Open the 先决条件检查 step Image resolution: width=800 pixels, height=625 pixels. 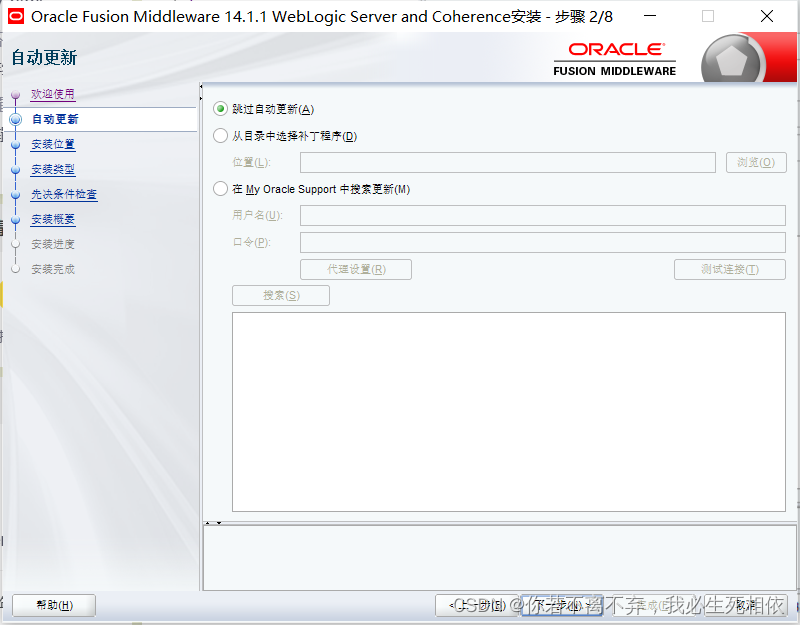(x=64, y=194)
